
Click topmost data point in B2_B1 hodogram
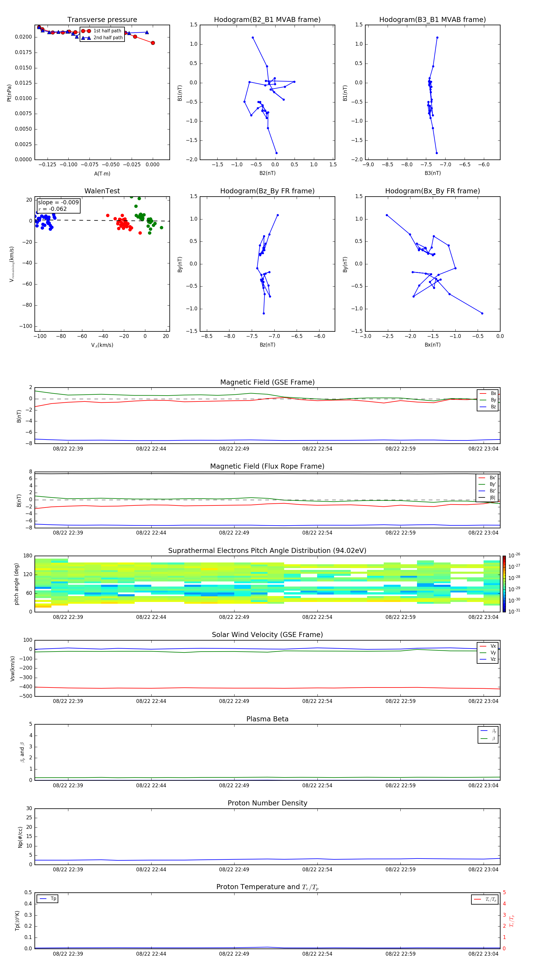(253, 38)
